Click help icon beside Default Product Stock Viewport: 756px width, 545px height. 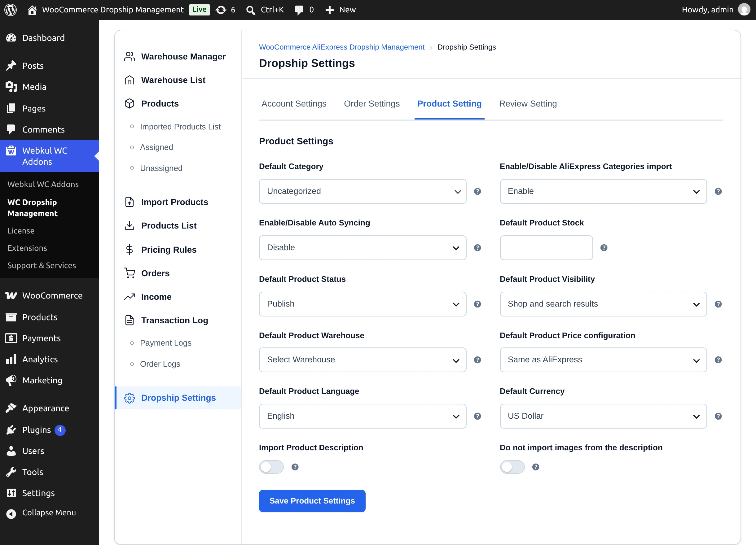click(604, 247)
